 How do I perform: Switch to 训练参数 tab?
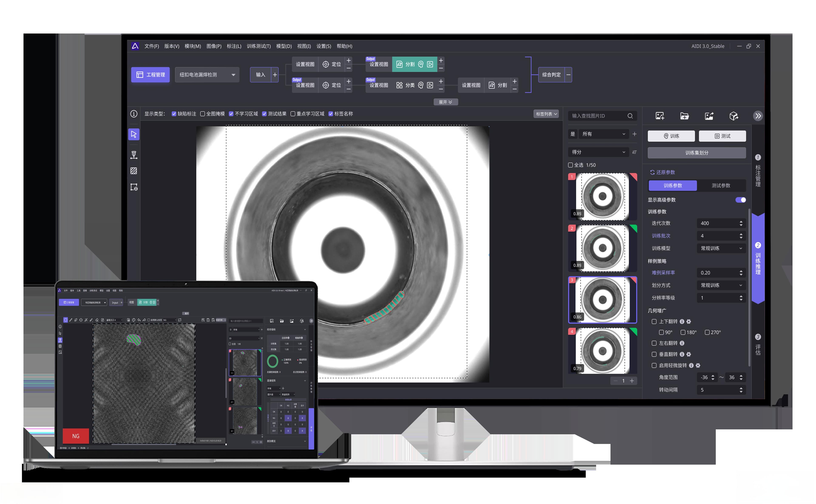[x=673, y=186]
